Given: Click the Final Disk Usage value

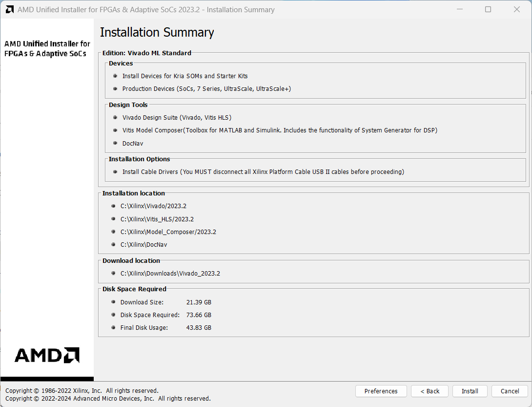Looking at the screenshot, I should point(199,327).
